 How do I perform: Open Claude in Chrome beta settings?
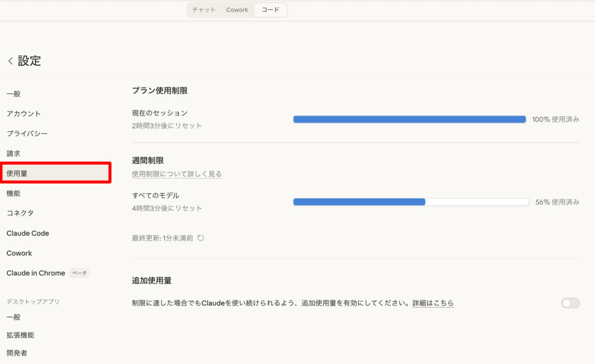pos(36,273)
